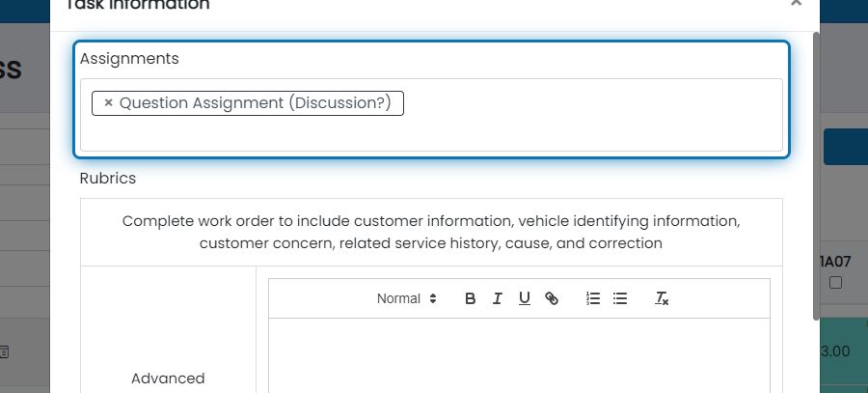Click inside the Assignments selection field
868x393 pixels.
click(x=431, y=115)
